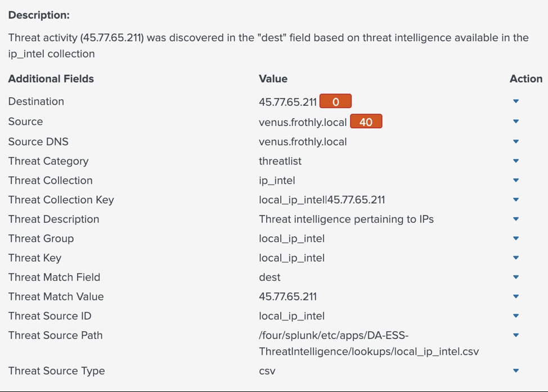Click the orange risk score 40 badge

click(x=366, y=121)
